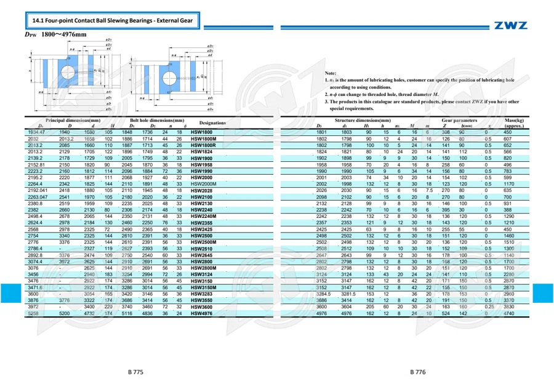Click the '2192.041' dimension value

[38, 190]
